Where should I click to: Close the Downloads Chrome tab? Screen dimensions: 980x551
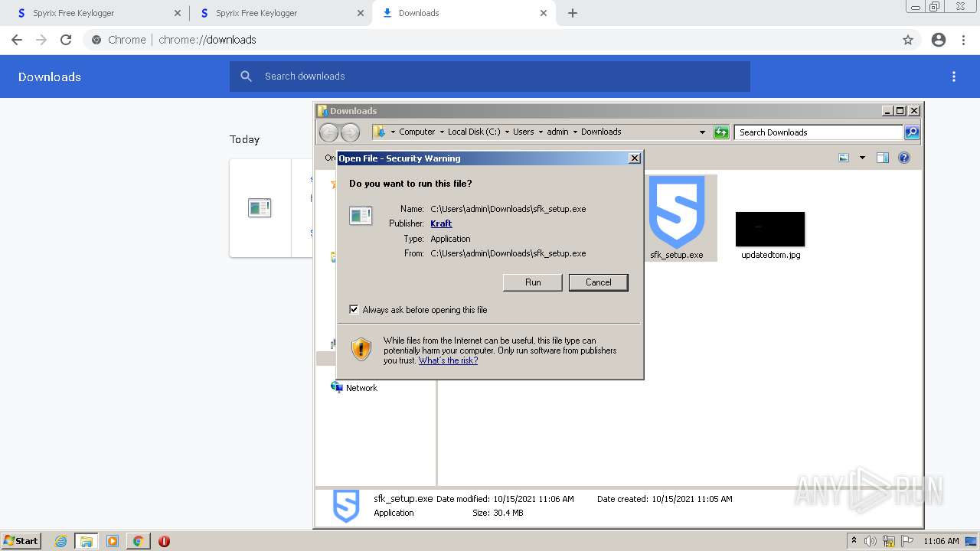(x=544, y=13)
